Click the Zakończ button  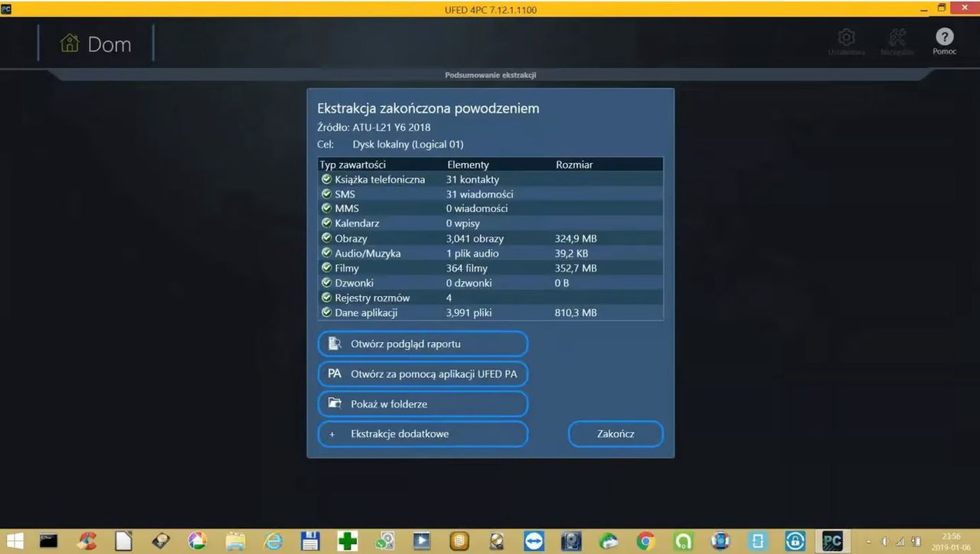[x=616, y=434]
